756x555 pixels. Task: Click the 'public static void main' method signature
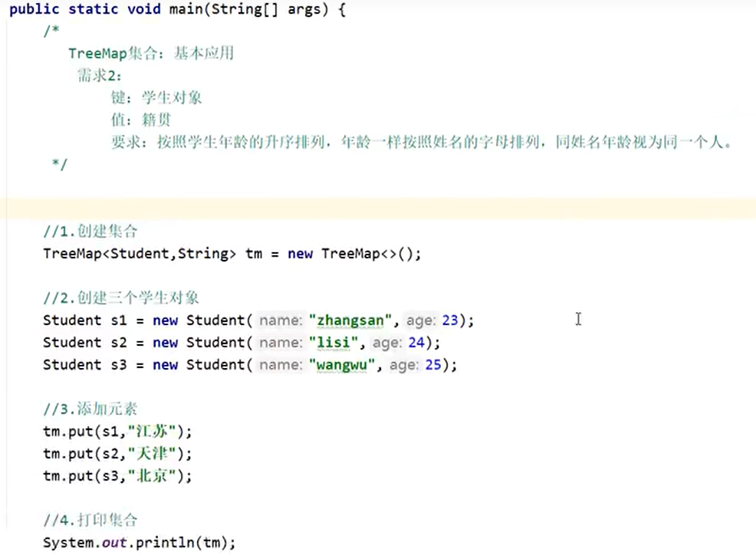[x=177, y=10]
